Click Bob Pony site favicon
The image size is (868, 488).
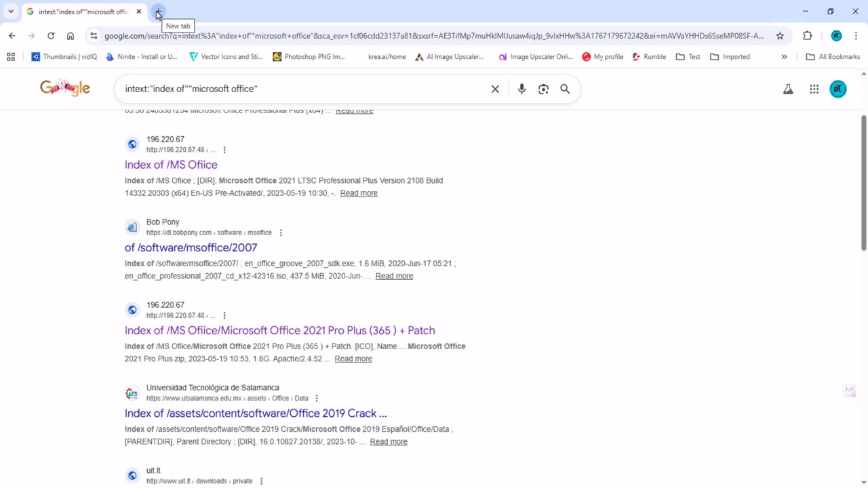132,227
